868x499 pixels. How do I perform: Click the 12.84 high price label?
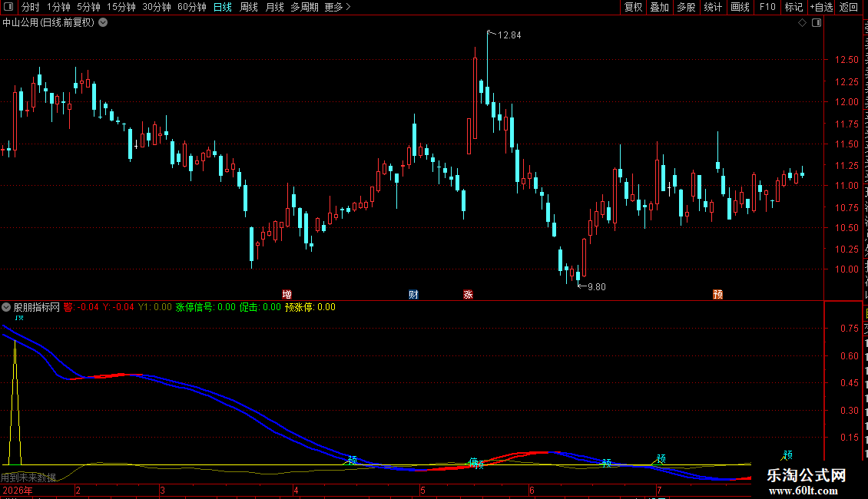[x=509, y=35]
